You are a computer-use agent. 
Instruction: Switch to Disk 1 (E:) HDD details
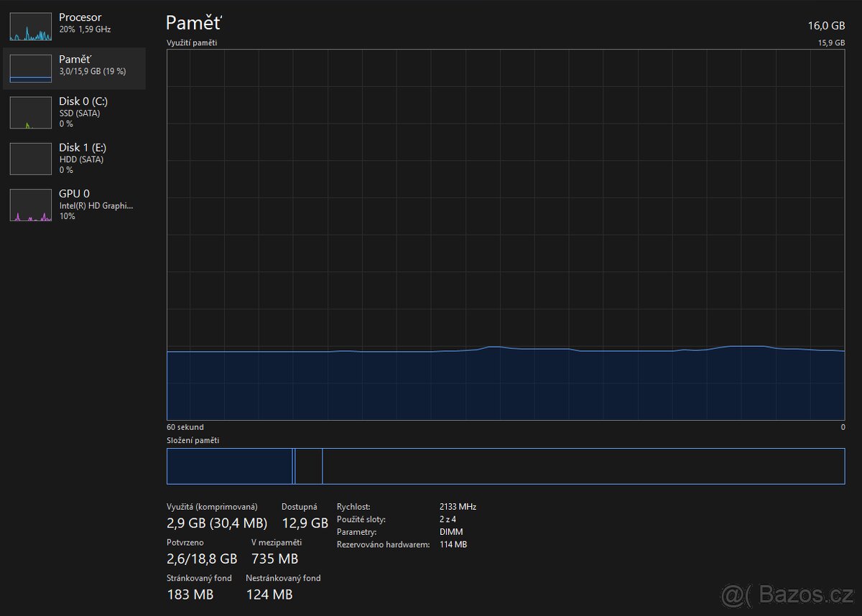click(82, 147)
